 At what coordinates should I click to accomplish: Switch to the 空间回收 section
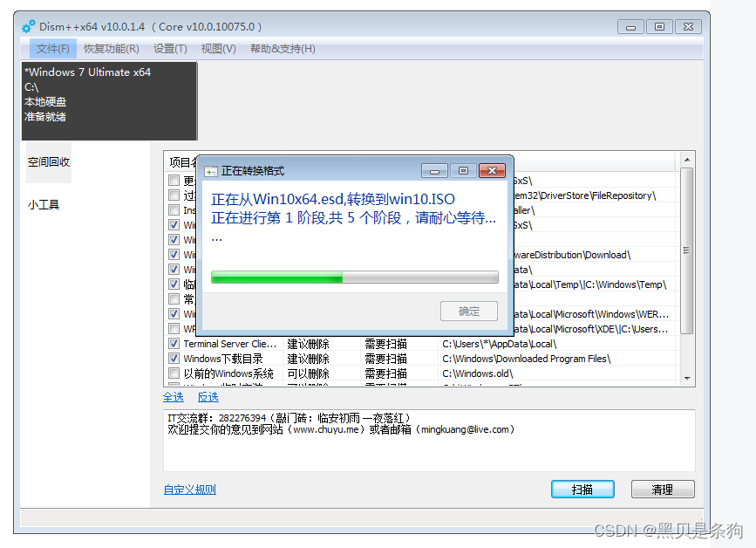coord(49,162)
